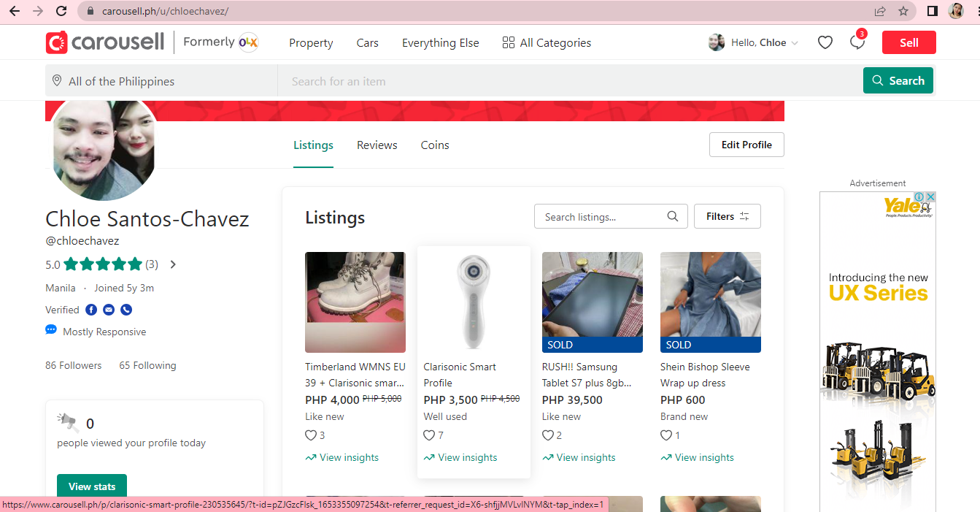Open Clarisonic Smart Profile thumbnail
Viewport: 980px width, 512px height.
(x=474, y=302)
